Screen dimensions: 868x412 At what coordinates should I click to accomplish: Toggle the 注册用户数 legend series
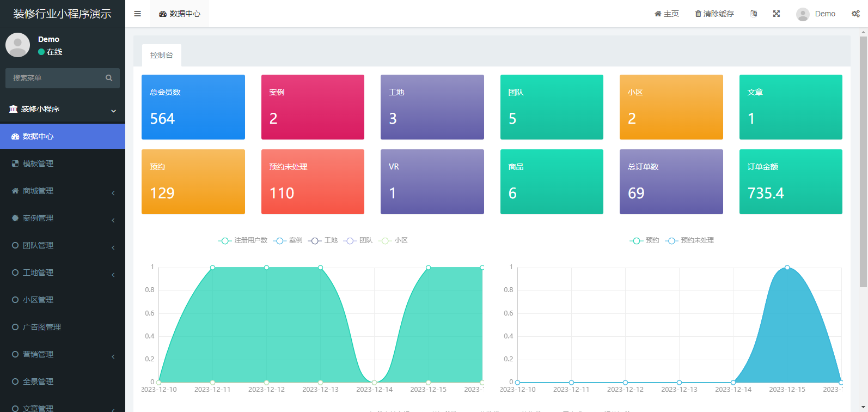click(x=243, y=240)
